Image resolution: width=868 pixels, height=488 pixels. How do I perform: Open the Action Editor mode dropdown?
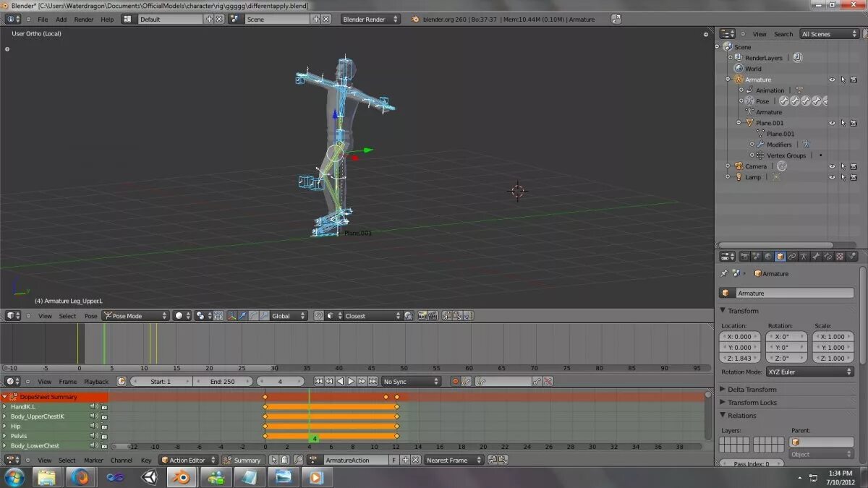point(188,460)
